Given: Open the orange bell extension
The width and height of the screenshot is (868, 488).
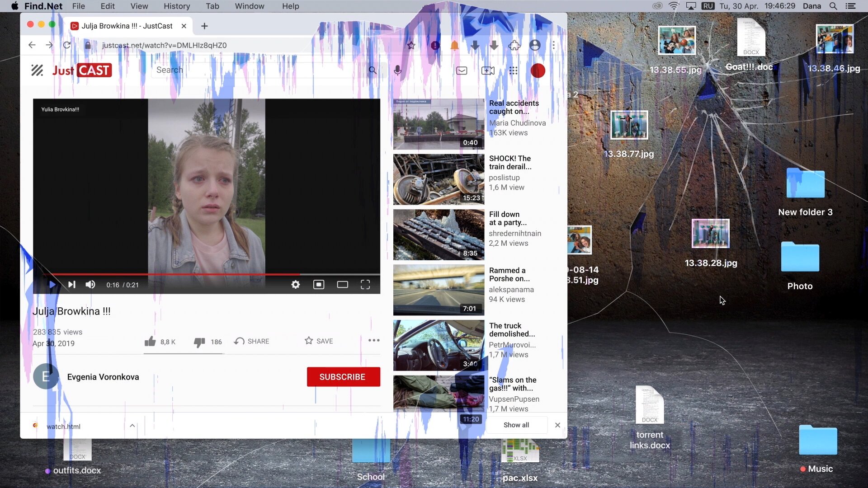Looking at the screenshot, I should point(454,45).
